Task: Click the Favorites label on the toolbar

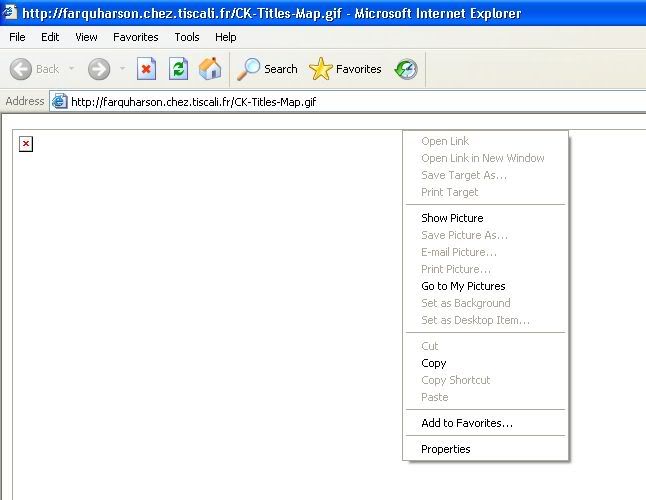Action: pos(358,69)
